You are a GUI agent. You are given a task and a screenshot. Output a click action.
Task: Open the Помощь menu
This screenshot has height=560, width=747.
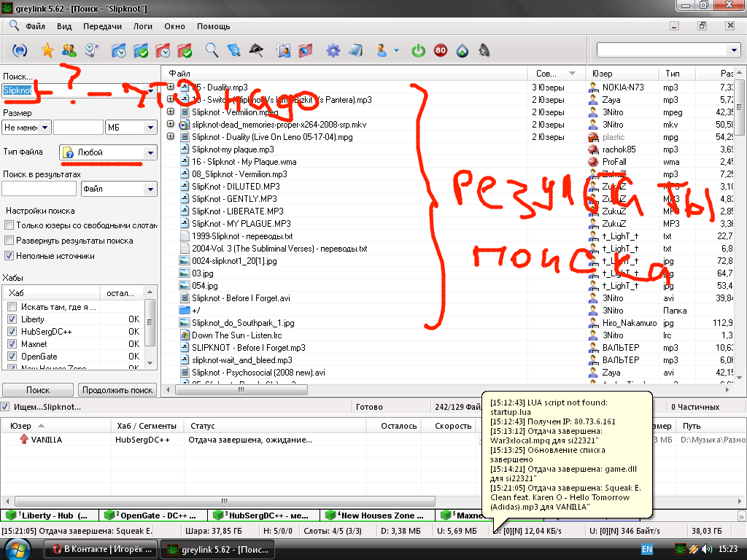coord(214,26)
